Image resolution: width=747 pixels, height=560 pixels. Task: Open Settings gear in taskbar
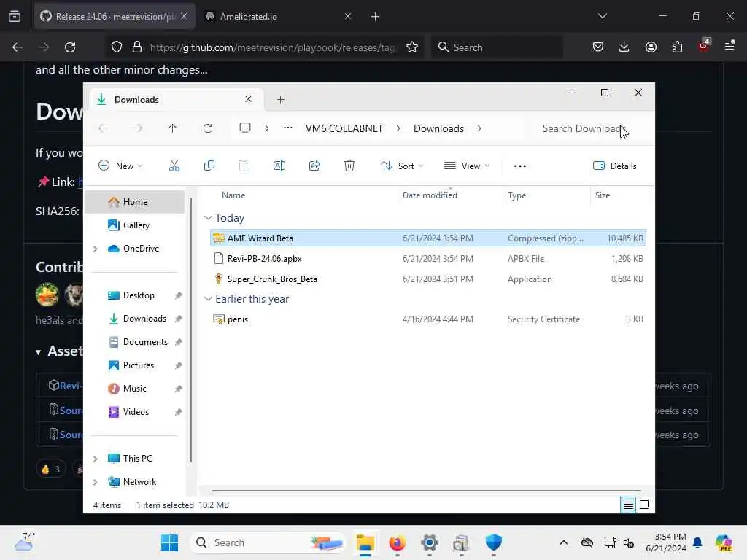(x=429, y=542)
